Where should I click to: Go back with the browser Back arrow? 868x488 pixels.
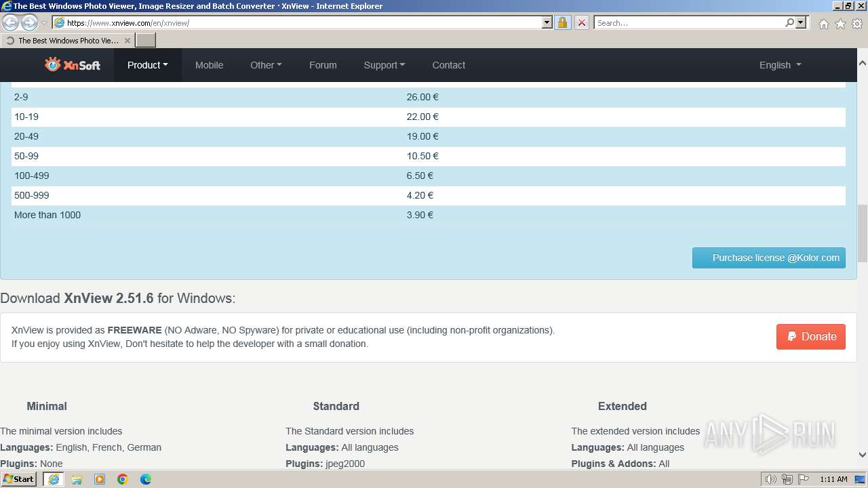(x=10, y=22)
